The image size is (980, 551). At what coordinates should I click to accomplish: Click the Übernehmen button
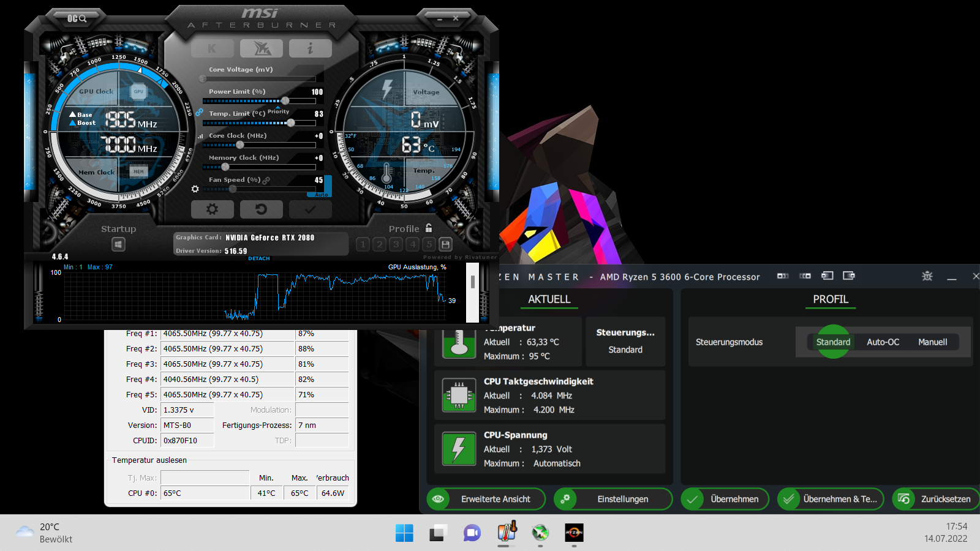(x=725, y=499)
